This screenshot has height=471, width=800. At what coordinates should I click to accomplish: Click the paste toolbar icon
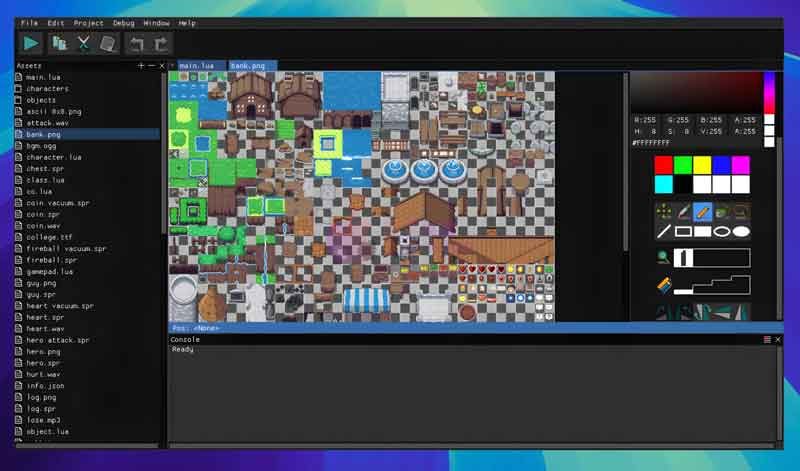click(x=108, y=44)
